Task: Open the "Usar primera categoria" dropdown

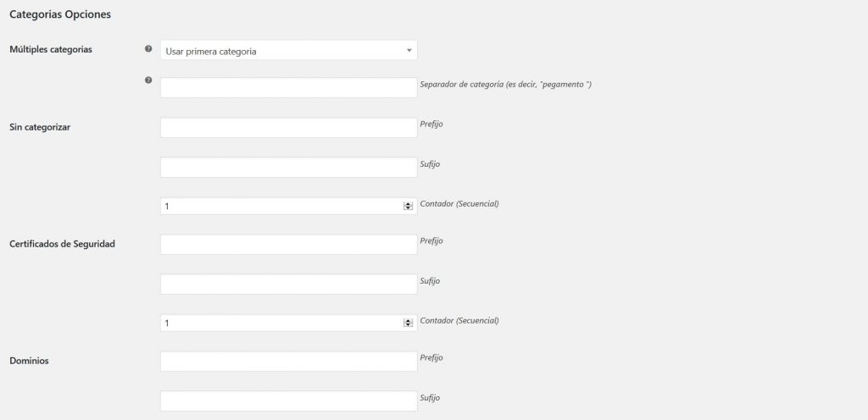Action: pyautogui.click(x=288, y=51)
